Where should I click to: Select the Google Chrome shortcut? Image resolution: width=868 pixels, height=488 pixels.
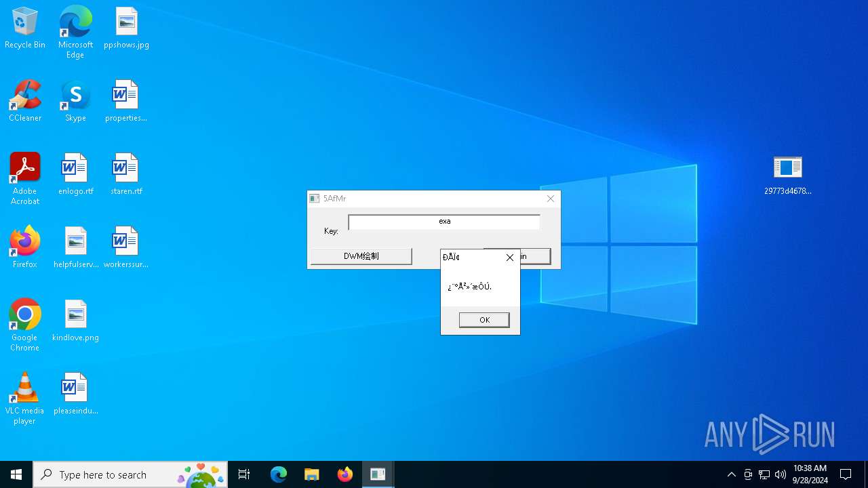coord(25,325)
